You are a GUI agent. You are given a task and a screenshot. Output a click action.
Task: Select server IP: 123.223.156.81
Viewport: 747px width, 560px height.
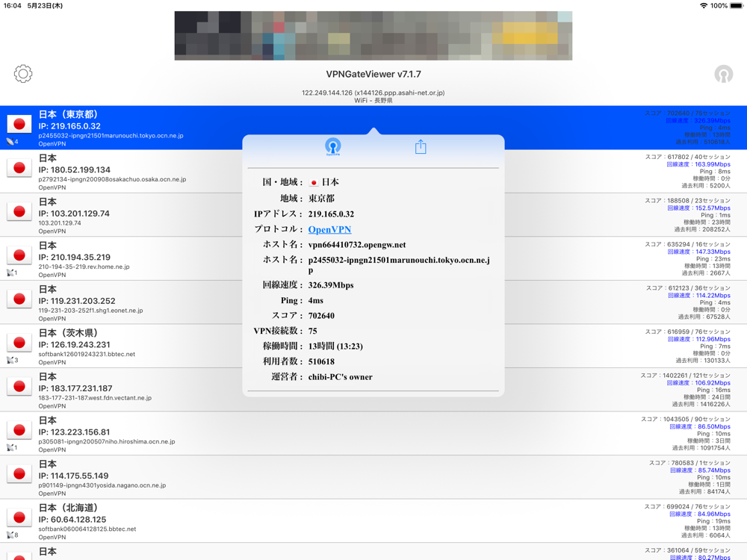coord(74,432)
